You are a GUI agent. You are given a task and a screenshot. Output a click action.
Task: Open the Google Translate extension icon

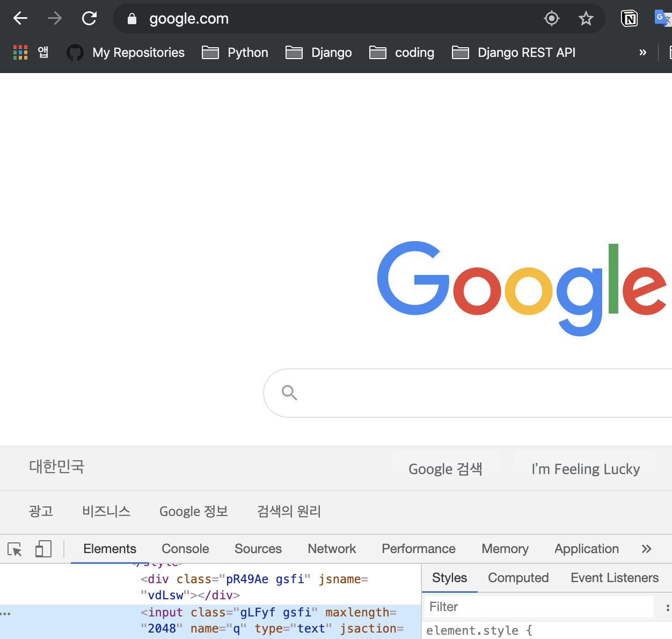click(663, 19)
